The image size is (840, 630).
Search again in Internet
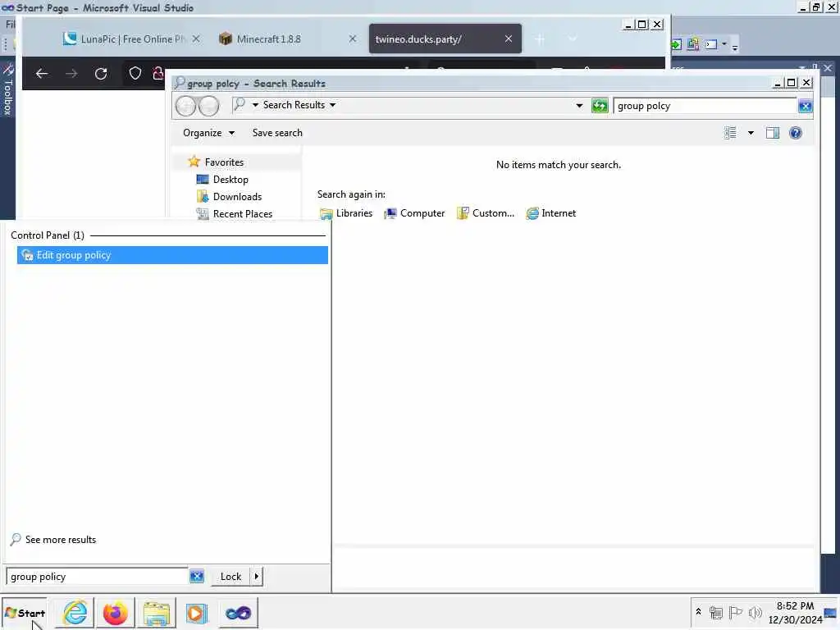click(x=551, y=213)
